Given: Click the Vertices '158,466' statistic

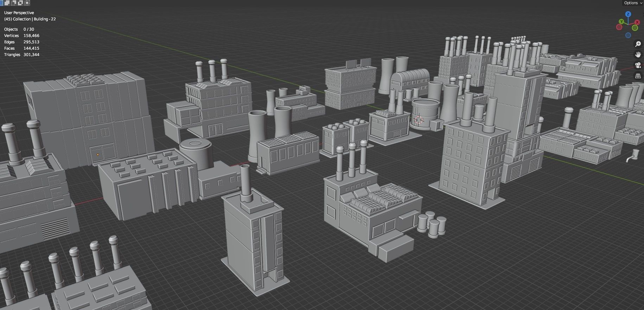Looking at the screenshot, I should [31, 36].
